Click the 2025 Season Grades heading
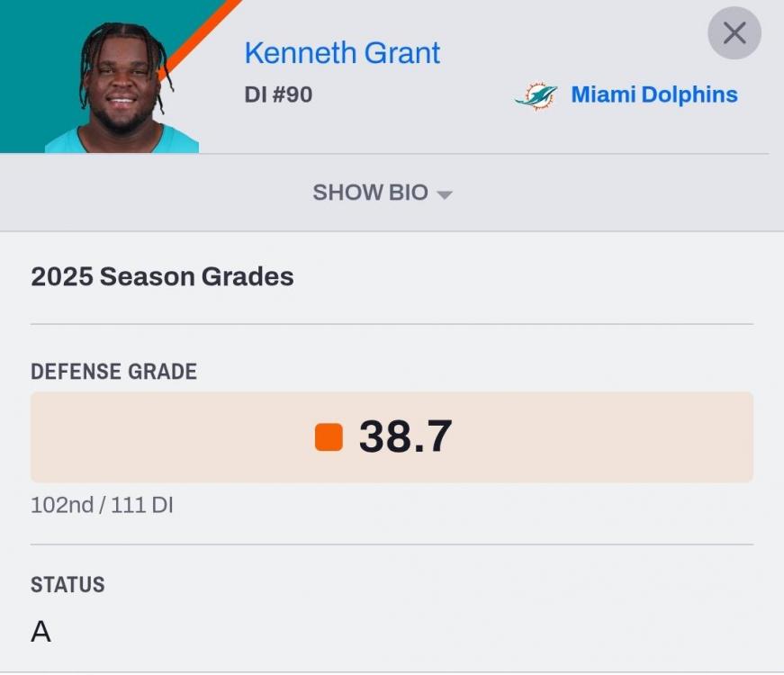The image size is (784, 675). [x=162, y=276]
